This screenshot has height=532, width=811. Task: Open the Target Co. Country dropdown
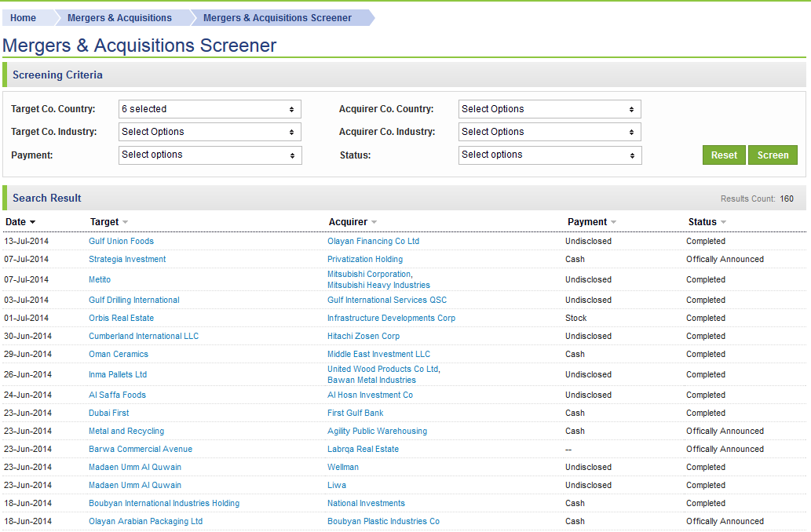(210, 109)
